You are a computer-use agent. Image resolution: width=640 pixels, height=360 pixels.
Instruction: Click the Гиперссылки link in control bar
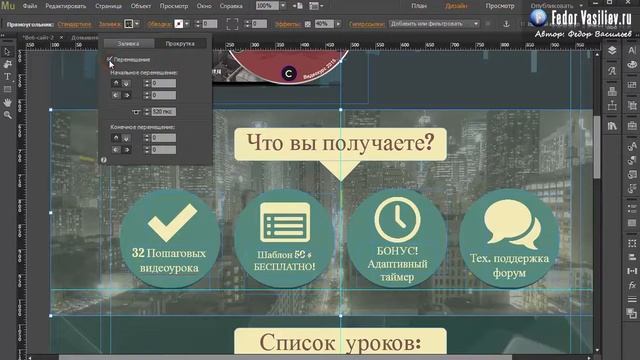367,24
